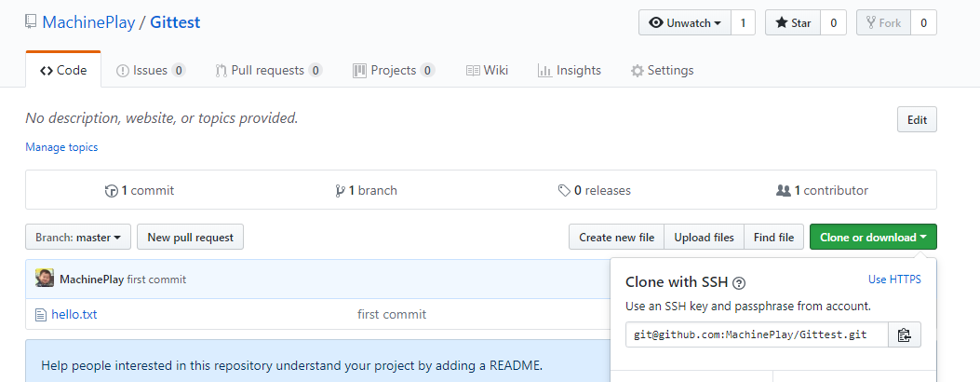Click the star icon on Star button
The height and width of the screenshot is (382, 980).
click(781, 22)
